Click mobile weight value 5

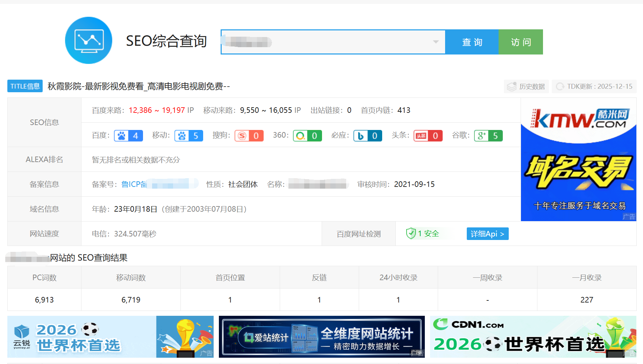click(196, 136)
